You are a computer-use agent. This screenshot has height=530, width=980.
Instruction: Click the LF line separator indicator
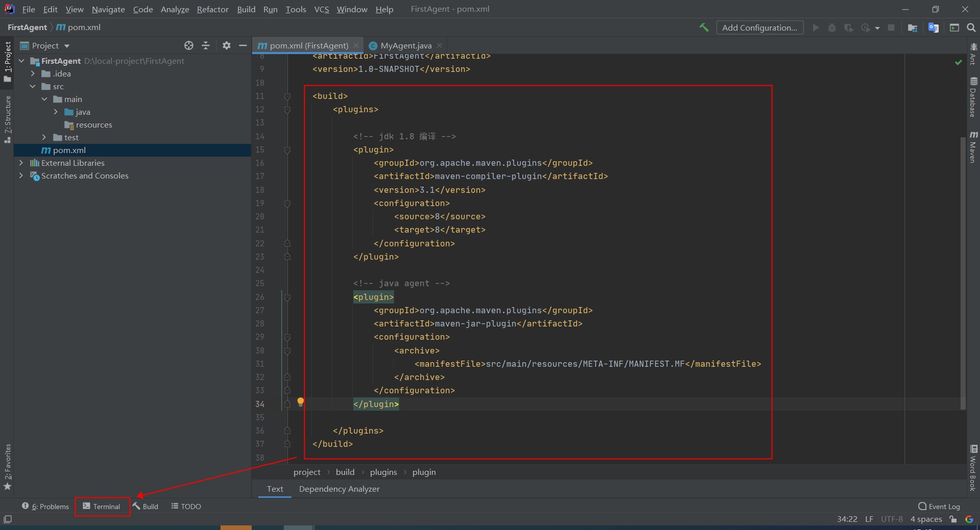pos(869,519)
